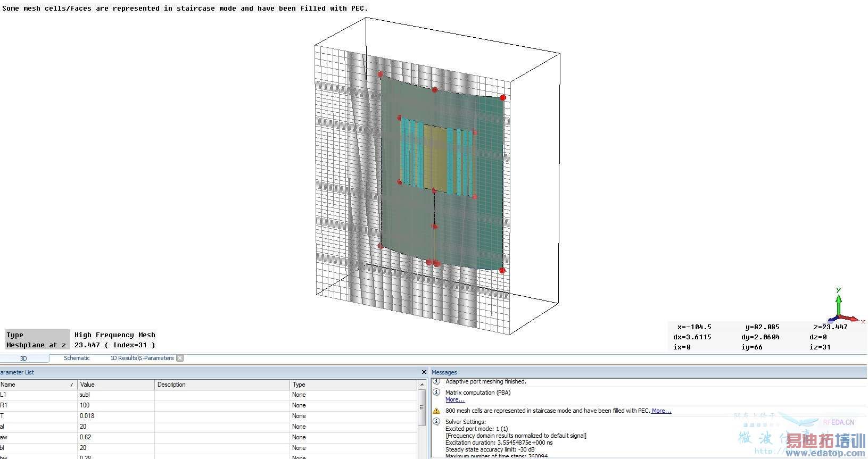868x459 pixels.
Task: Click info icon beside Matrix computation (PBA)
Action: [x=436, y=393]
